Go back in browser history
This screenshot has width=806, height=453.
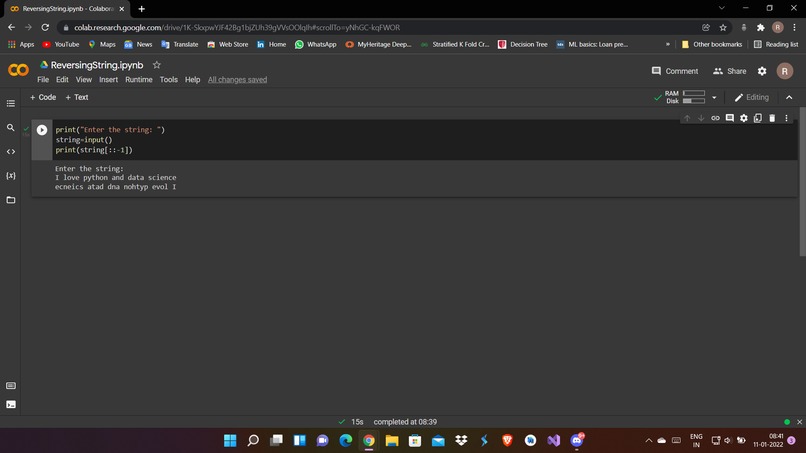11,27
